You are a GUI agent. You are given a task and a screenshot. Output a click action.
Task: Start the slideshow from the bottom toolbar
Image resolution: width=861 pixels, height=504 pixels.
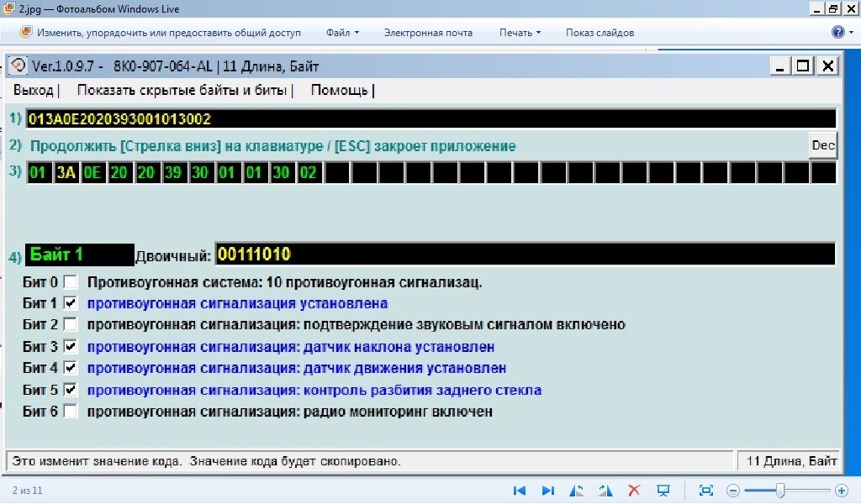[x=662, y=490]
